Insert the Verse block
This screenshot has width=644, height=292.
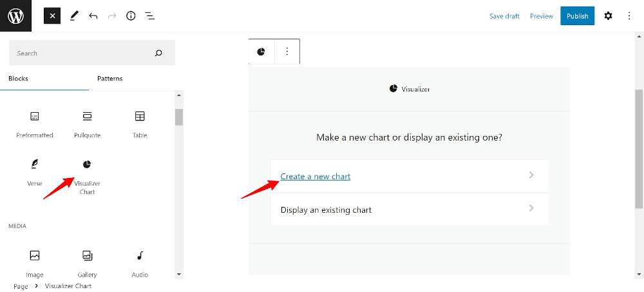coord(35,173)
